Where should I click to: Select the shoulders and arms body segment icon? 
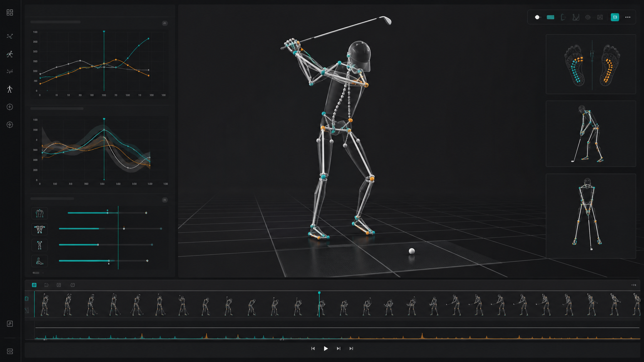click(x=40, y=213)
